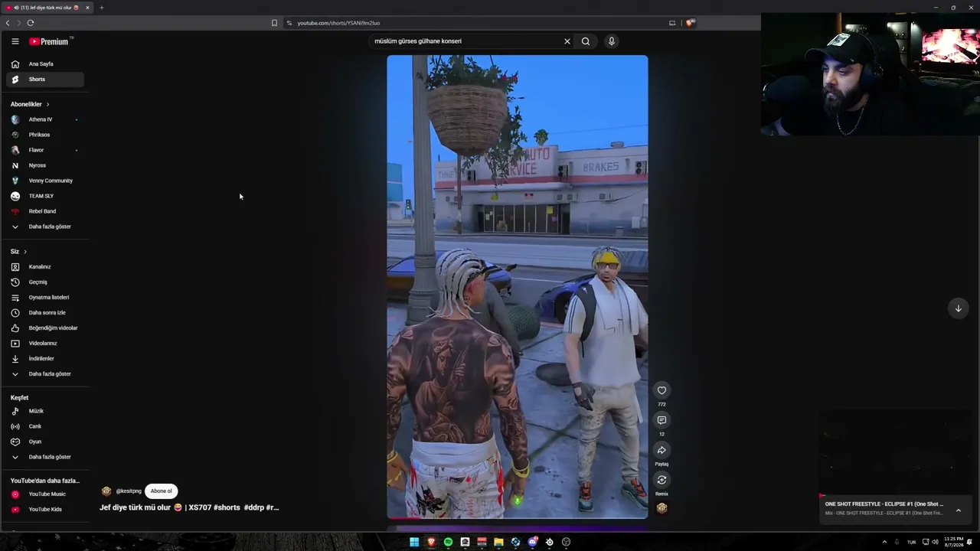Expand the Abonelikler section header
Viewport: 980px width, 551px height.
[30, 104]
